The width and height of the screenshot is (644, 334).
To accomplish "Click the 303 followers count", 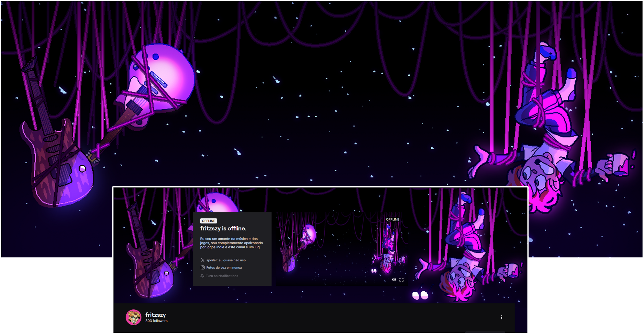I will [x=156, y=321].
